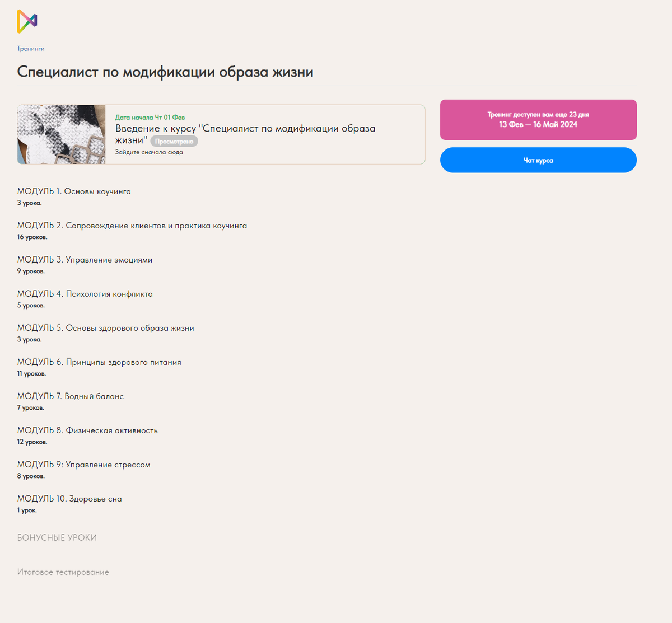Select МОДУЛЬ 3. Управление эмоциями
The height and width of the screenshot is (623, 672).
point(85,260)
